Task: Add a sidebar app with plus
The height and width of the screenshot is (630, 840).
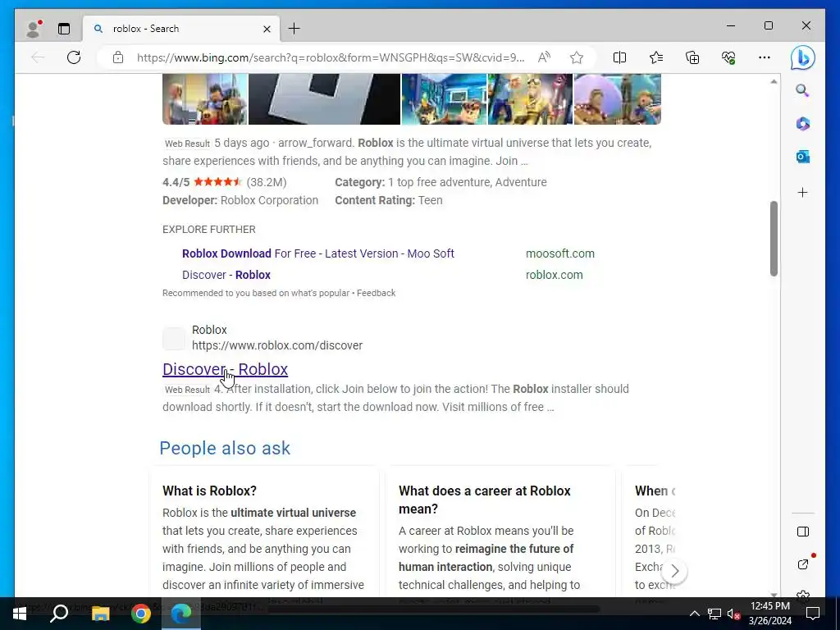Action: point(802,192)
